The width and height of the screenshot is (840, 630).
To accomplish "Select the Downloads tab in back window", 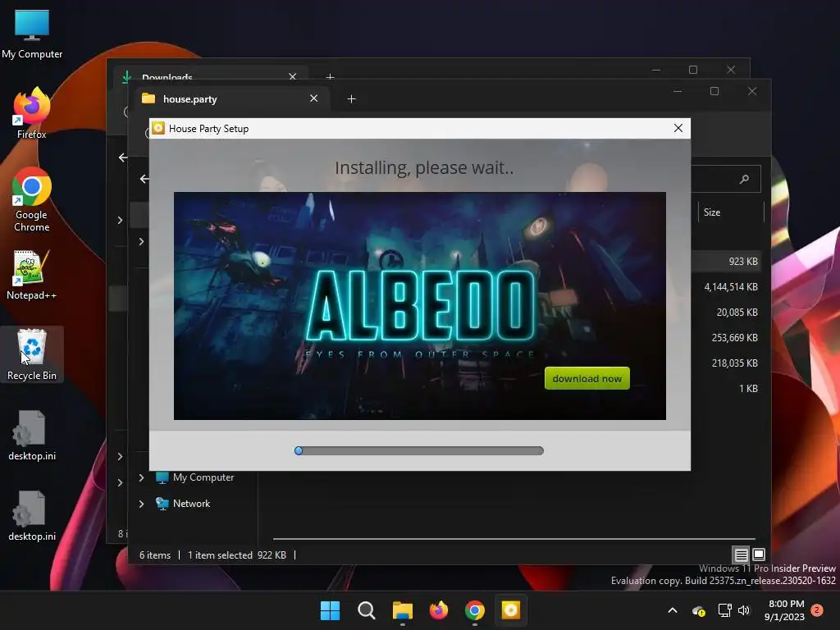I will pos(212,77).
